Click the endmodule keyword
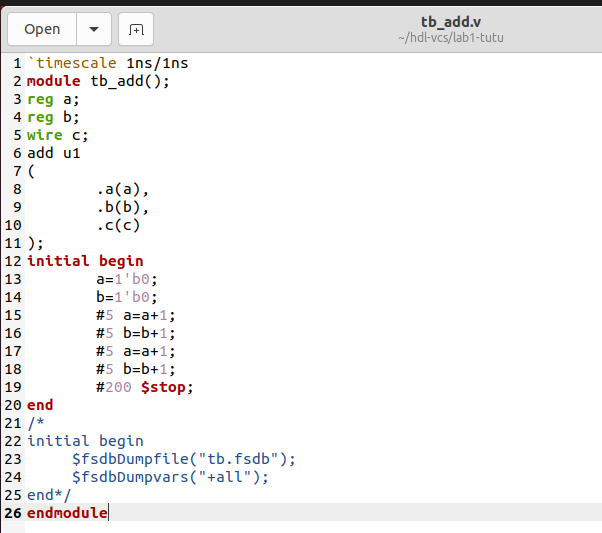 pyautogui.click(x=67, y=513)
